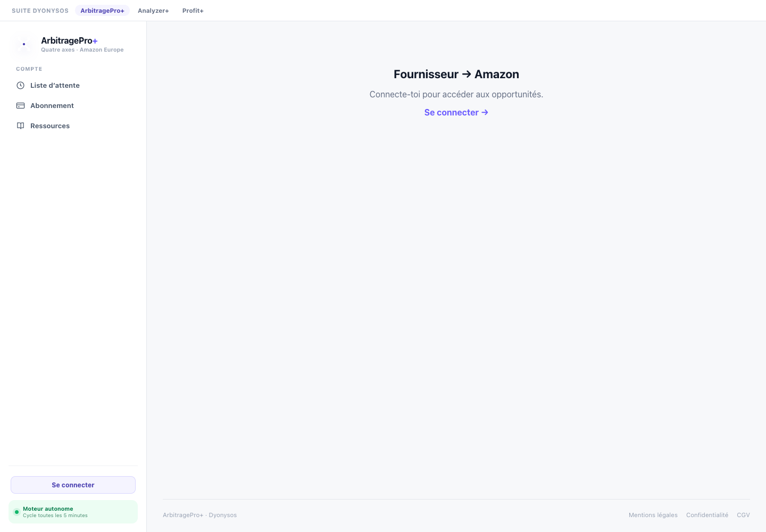Click the Moteur autonome status text
The height and width of the screenshot is (532, 766).
tap(48, 509)
